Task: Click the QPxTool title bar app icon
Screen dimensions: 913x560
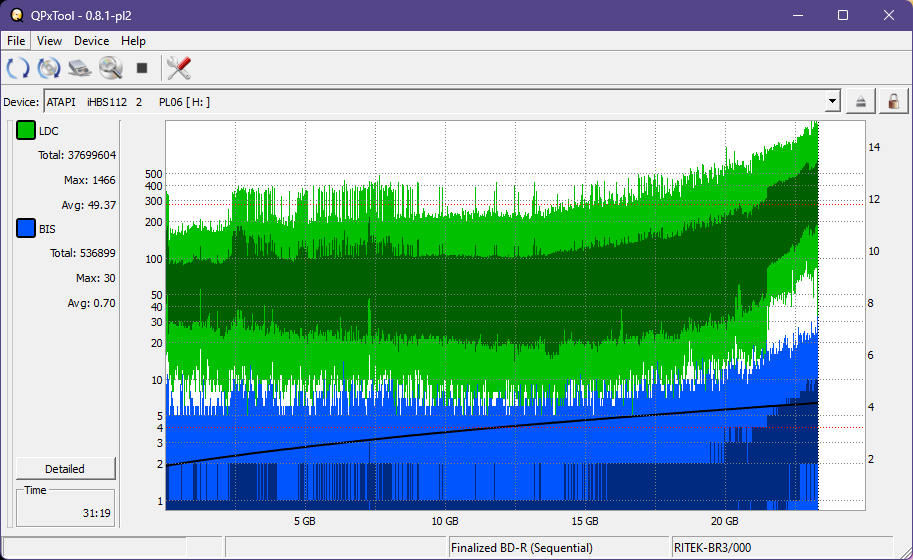Action: 17,15
